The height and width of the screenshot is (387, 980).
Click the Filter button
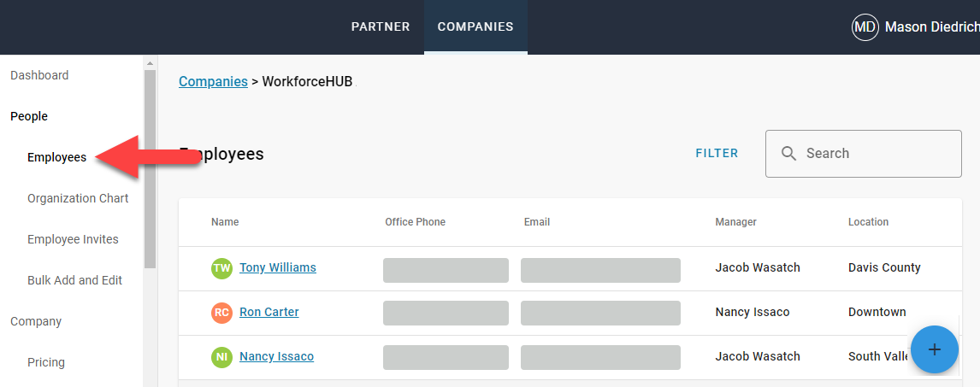(x=717, y=154)
